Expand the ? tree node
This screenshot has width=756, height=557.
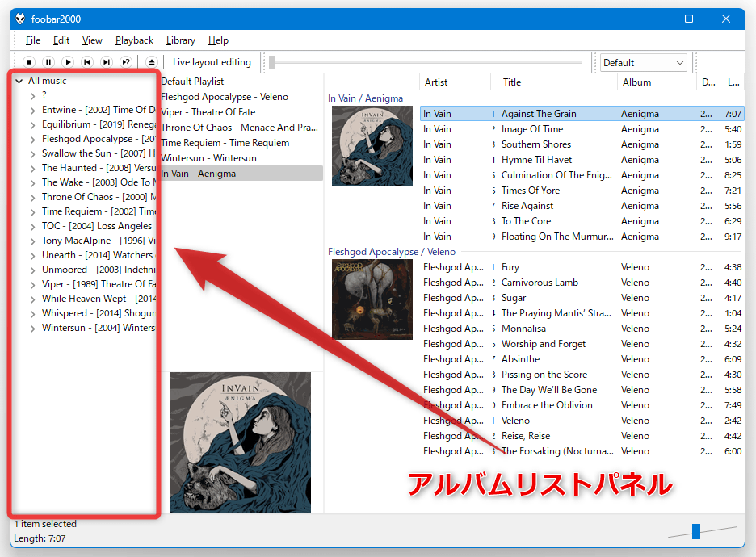click(33, 96)
